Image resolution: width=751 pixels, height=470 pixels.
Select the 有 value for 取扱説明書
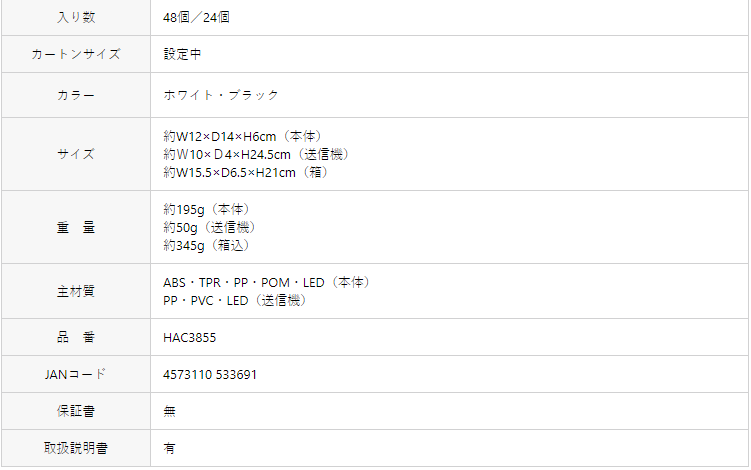pos(170,448)
